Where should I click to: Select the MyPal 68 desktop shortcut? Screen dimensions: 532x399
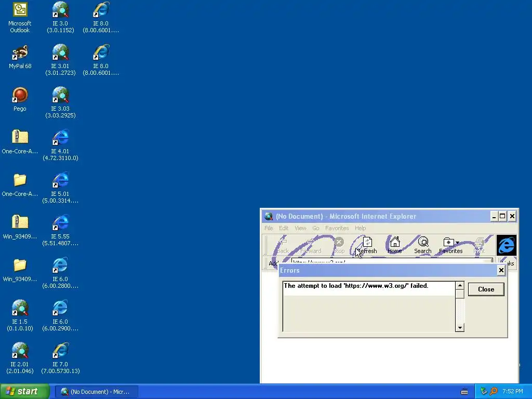coord(20,57)
